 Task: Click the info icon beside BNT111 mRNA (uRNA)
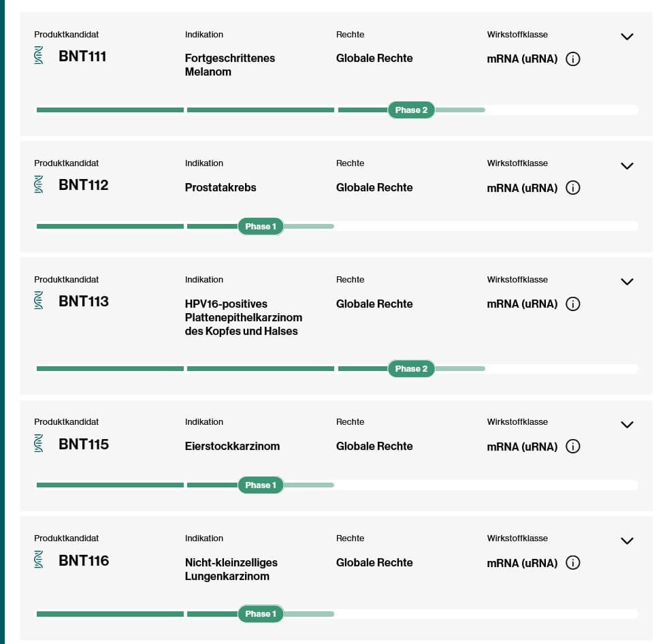pyautogui.click(x=573, y=59)
